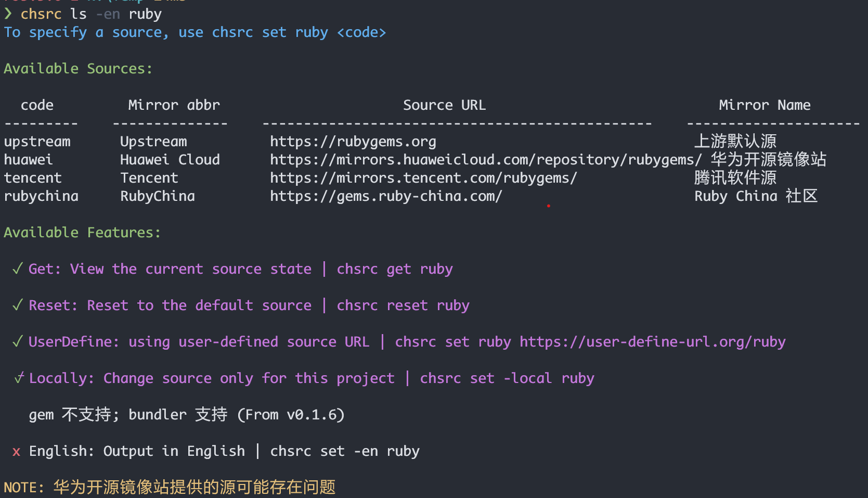Image resolution: width=868 pixels, height=498 pixels.
Task: Open the gems.ruby-china.com URL
Action: pos(385,196)
